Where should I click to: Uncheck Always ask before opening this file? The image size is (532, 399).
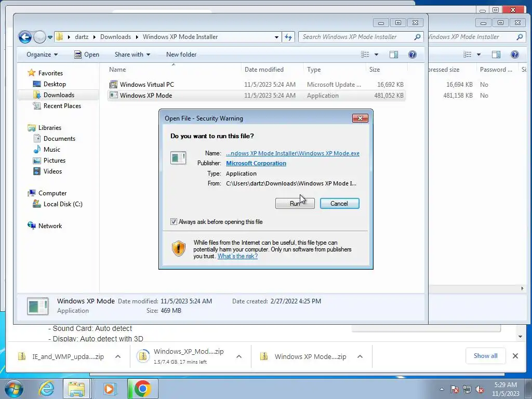tap(174, 221)
